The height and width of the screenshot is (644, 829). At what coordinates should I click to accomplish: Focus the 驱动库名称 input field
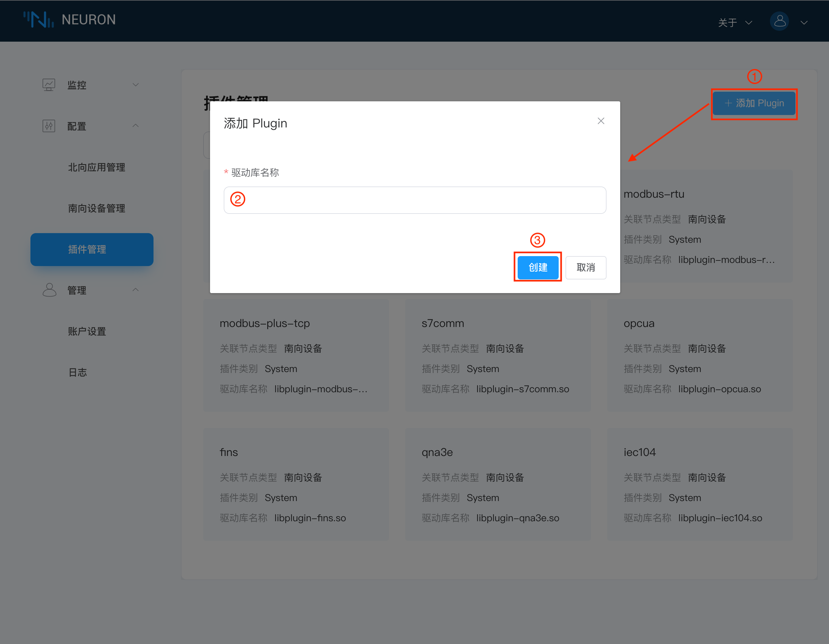[x=415, y=200]
